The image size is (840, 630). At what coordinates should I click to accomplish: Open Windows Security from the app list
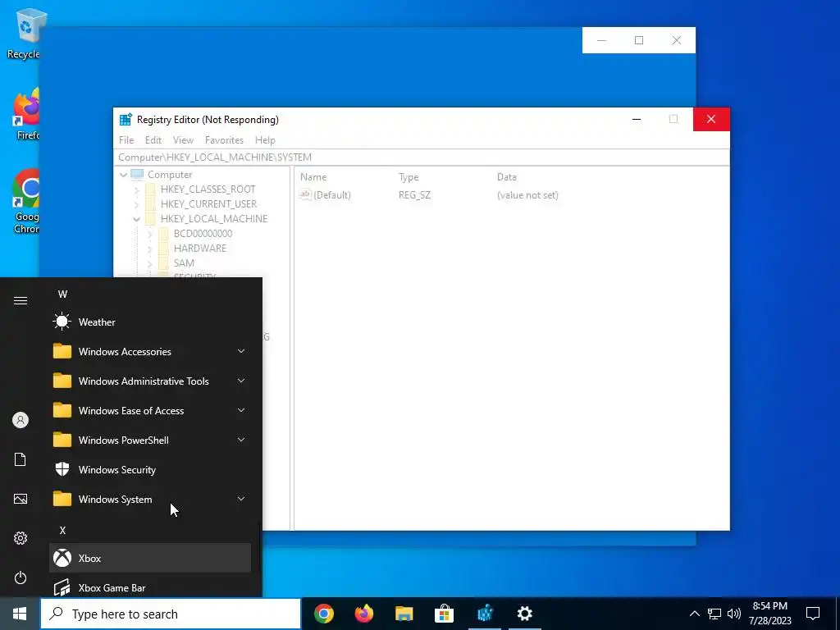[150, 469]
